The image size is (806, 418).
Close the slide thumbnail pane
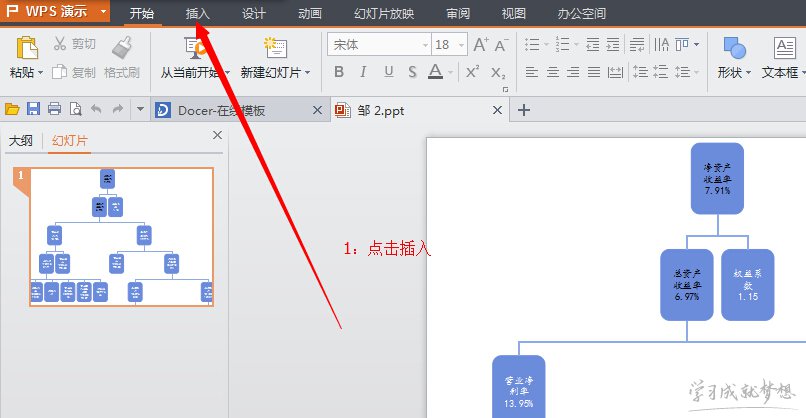217,135
